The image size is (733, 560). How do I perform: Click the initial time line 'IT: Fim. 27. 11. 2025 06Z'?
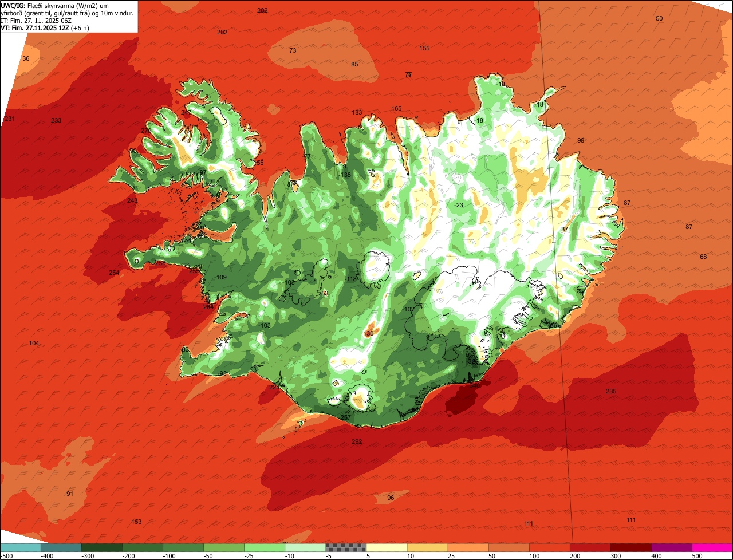[36, 21]
